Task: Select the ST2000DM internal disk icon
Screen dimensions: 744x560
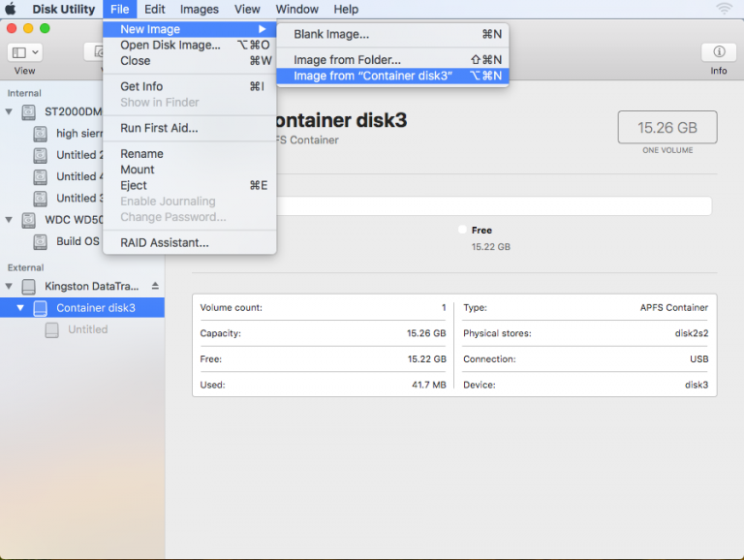Action: [28, 112]
